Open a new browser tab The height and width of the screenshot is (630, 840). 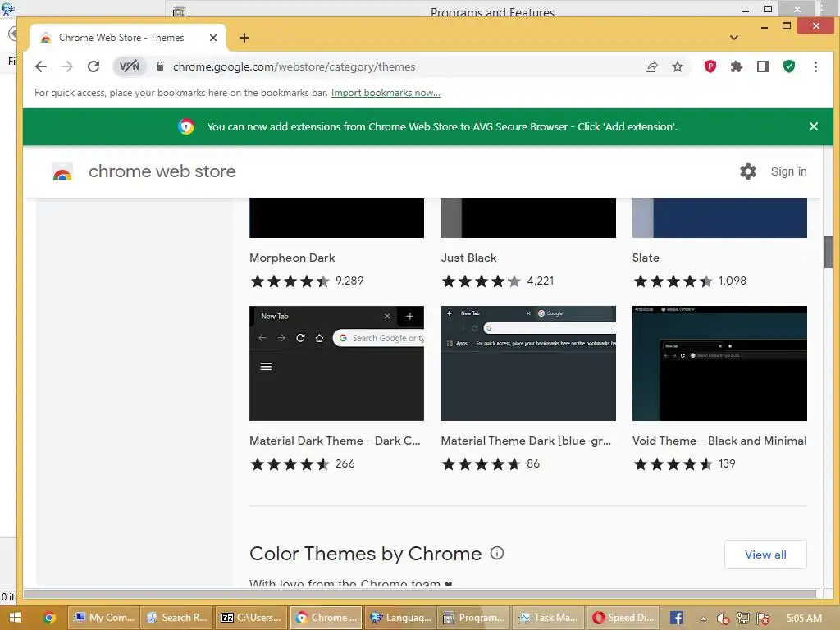coord(244,38)
